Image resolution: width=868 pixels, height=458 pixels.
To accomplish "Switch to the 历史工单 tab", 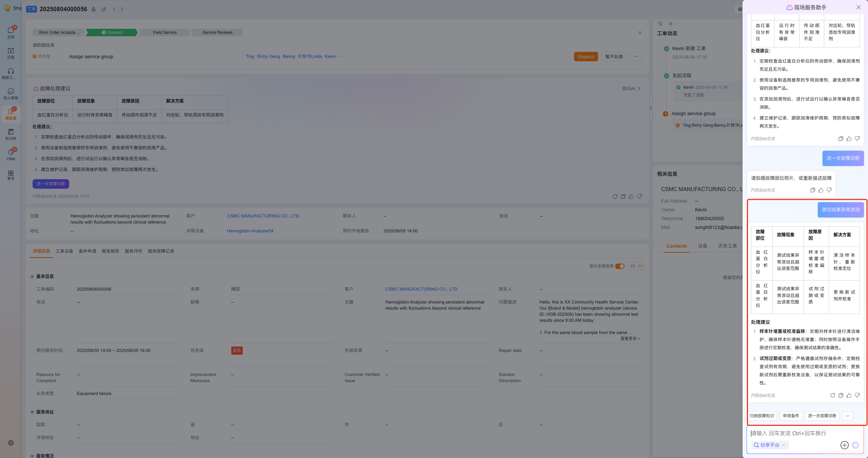I will point(727,246).
